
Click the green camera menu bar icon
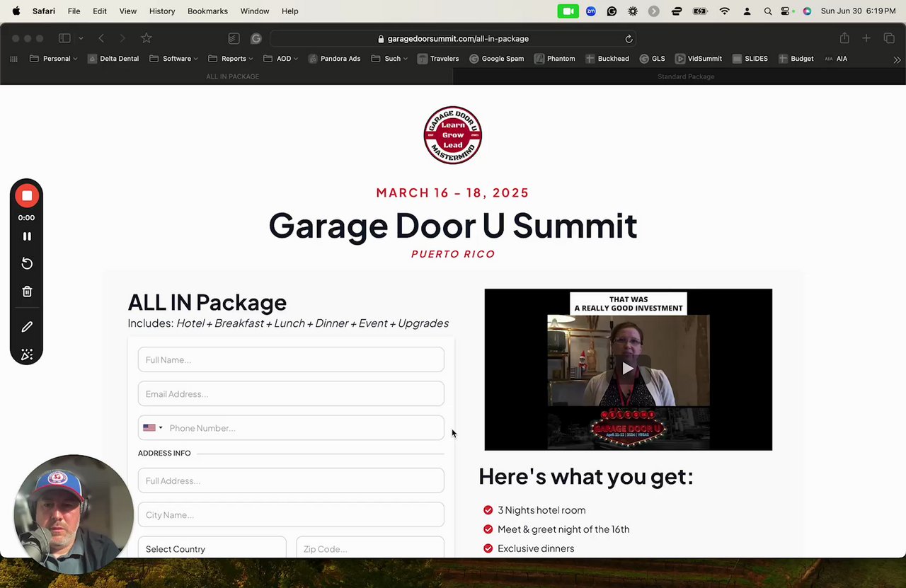click(x=568, y=11)
